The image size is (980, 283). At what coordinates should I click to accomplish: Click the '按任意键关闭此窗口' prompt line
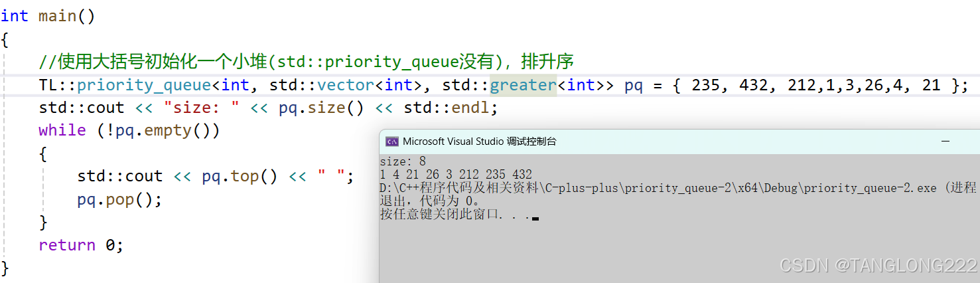click(458, 215)
